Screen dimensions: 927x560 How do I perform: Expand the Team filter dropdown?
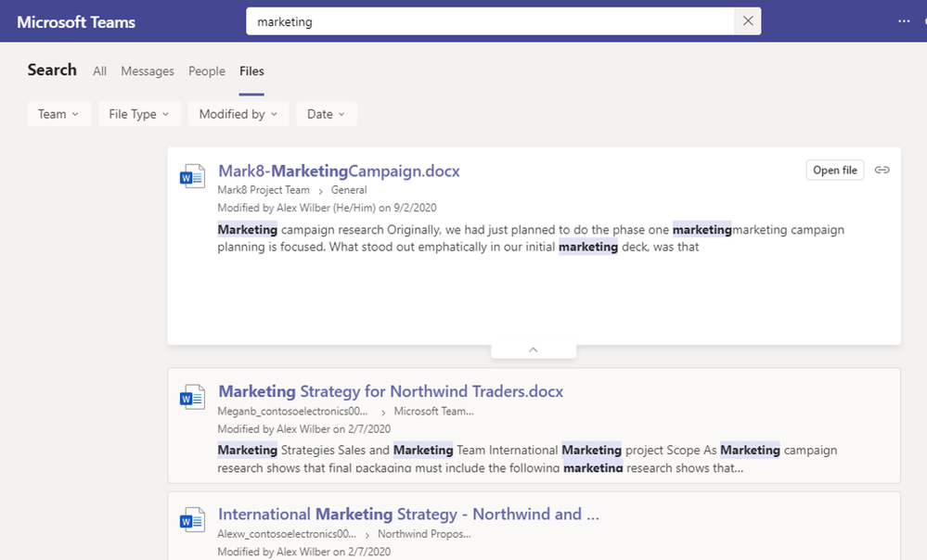pyautogui.click(x=58, y=114)
